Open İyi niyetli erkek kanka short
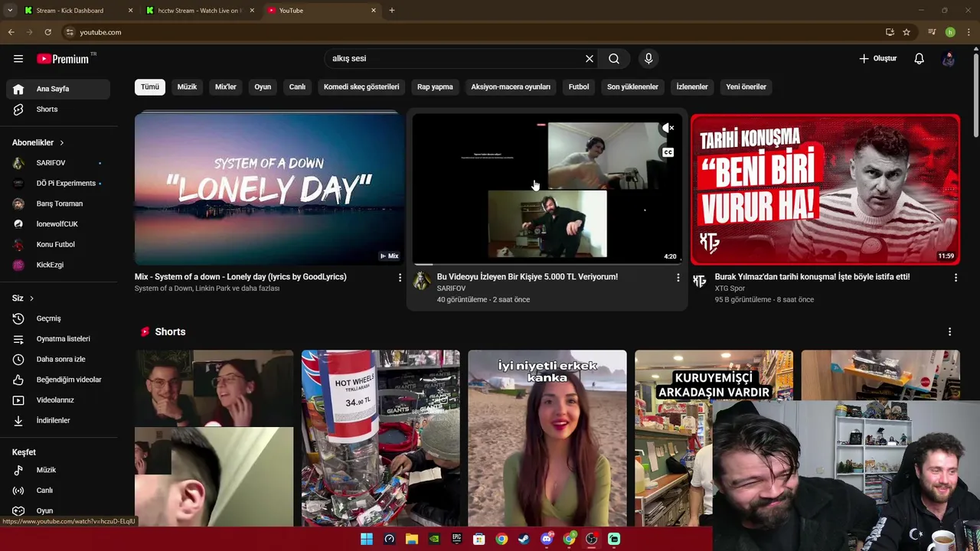Image resolution: width=980 pixels, height=551 pixels. [547, 438]
